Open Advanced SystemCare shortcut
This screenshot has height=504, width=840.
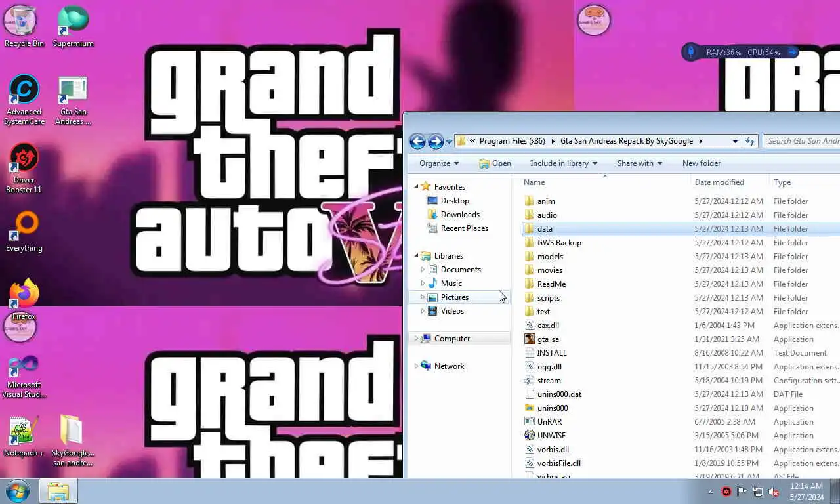[x=24, y=100]
